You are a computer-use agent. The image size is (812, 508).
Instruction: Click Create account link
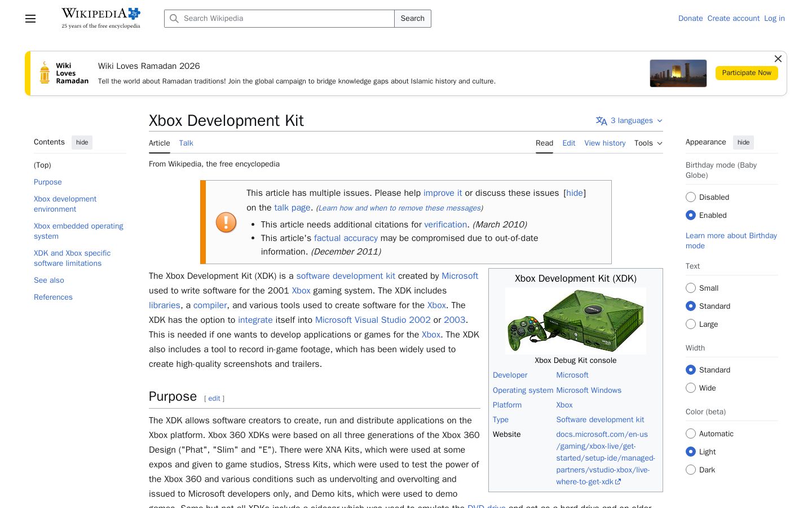pos(734,19)
